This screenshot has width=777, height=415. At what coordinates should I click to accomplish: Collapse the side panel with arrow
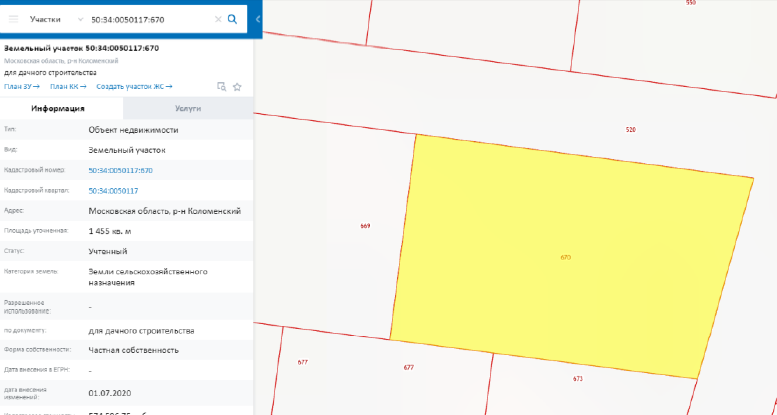[x=258, y=19]
